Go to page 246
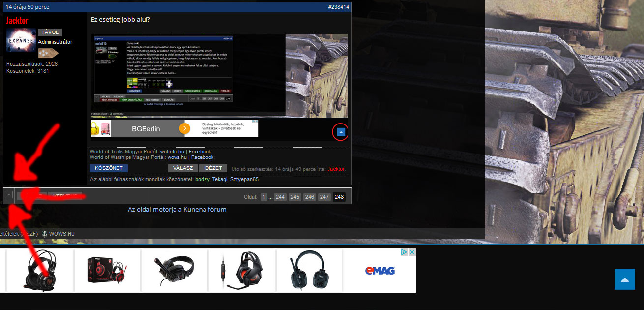The height and width of the screenshot is (310, 644). (310, 197)
